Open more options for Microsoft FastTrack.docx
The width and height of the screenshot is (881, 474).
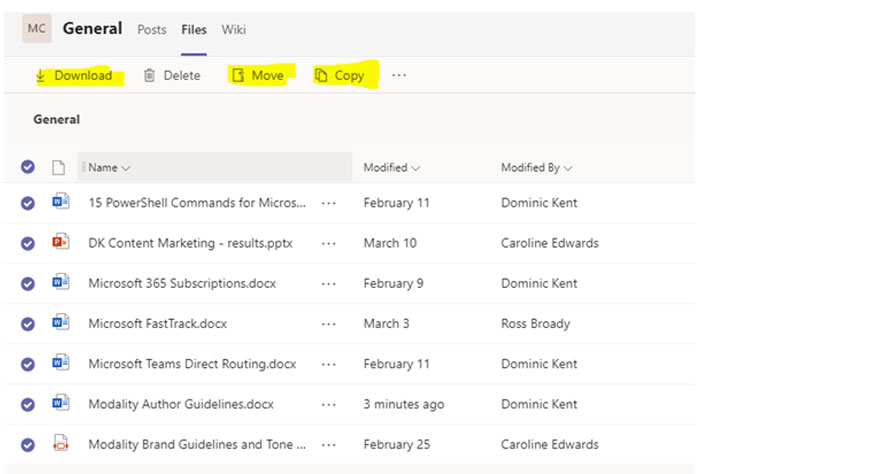329,325
